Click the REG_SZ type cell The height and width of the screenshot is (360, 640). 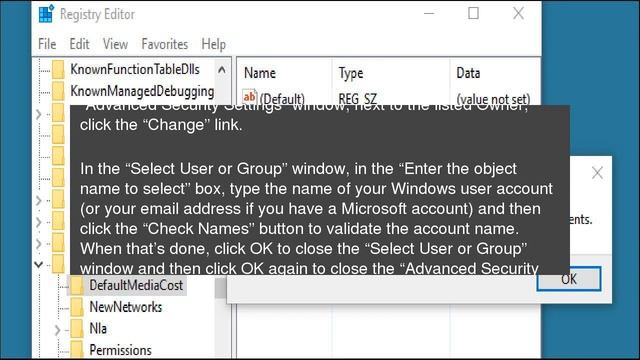[x=358, y=98]
